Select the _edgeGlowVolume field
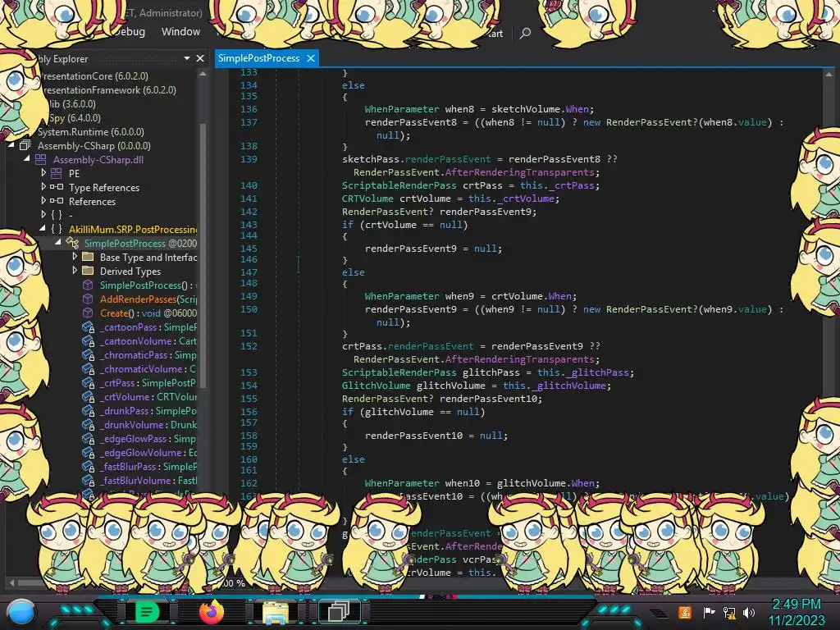Viewport: 840px width, 630px height. 148,452
